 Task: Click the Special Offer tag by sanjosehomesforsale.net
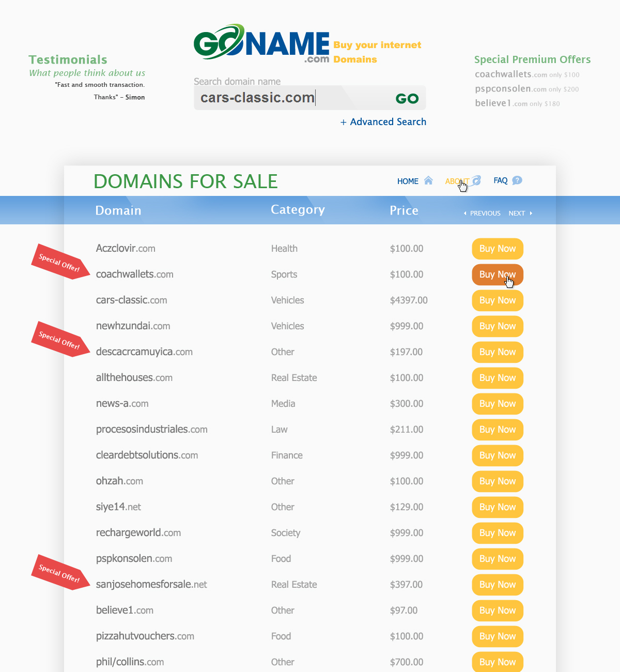point(60,572)
